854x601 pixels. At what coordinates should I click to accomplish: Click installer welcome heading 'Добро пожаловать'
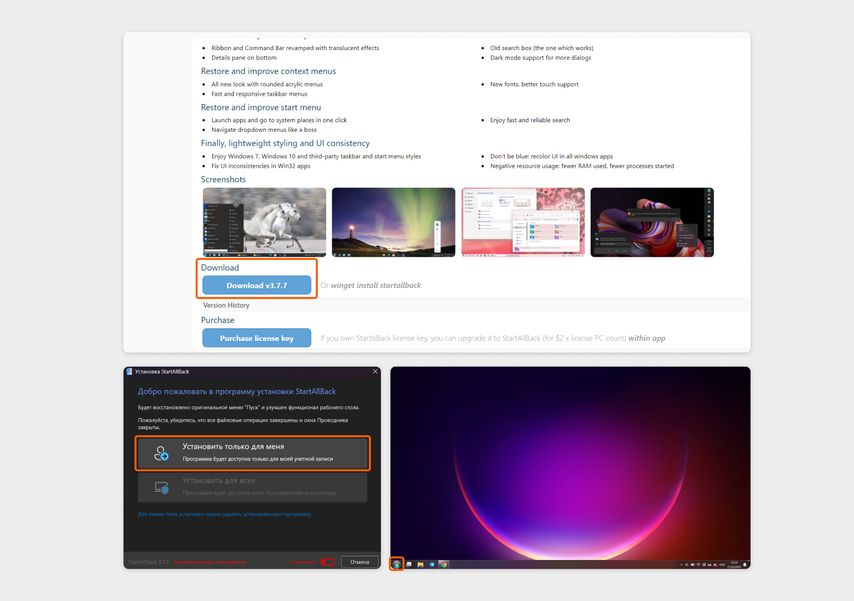(236, 391)
